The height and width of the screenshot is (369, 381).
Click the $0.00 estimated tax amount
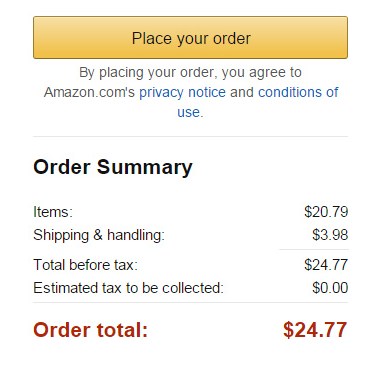pyautogui.click(x=330, y=288)
